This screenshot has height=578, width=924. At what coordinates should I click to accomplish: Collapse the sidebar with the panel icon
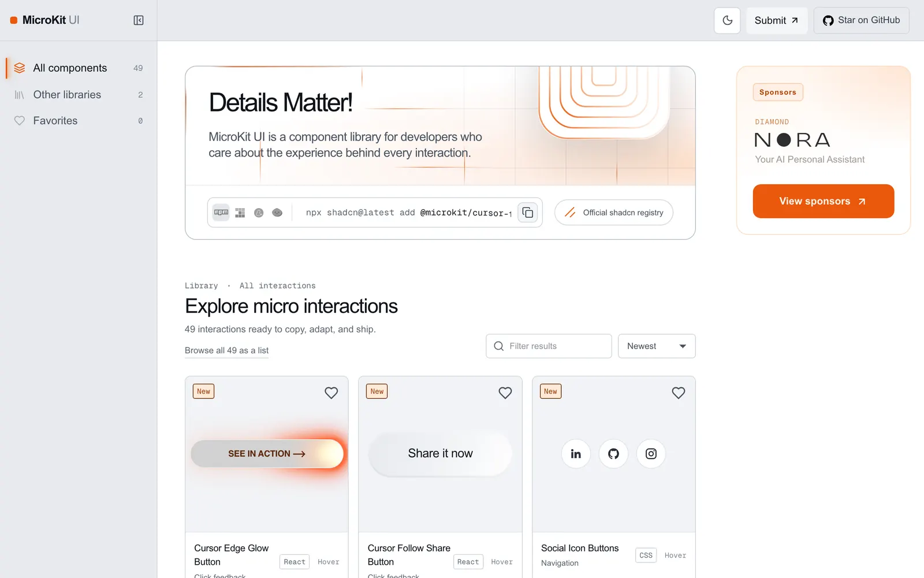(x=139, y=20)
